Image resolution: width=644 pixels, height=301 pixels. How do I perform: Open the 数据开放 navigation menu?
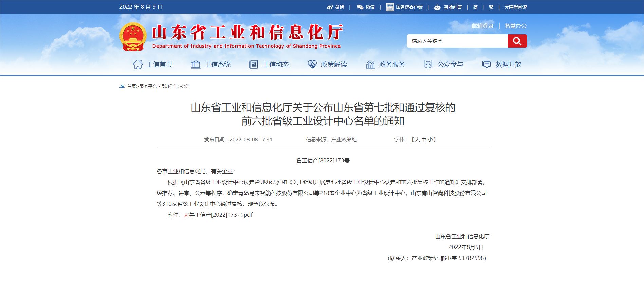(502, 64)
